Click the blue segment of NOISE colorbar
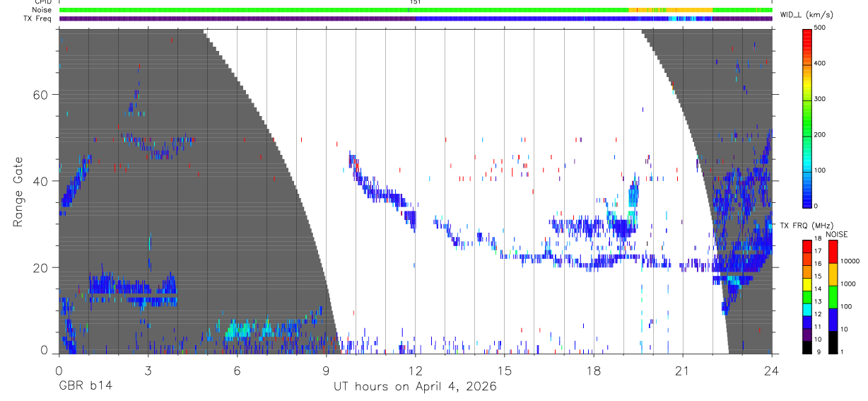The height and width of the screenshot is (401, 868). tap(833, 320)
